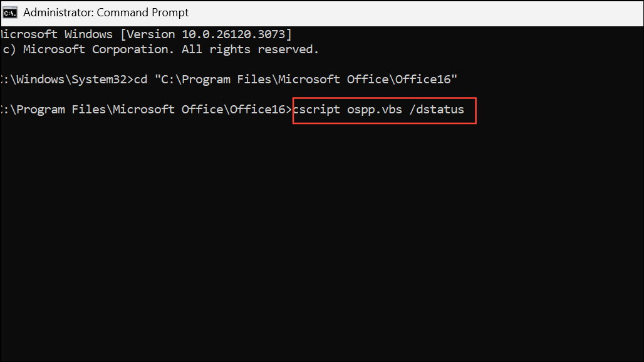Click the word "cscript" in the command
The width and height of the screenshot is (644, 362).
tap(317, 110)
